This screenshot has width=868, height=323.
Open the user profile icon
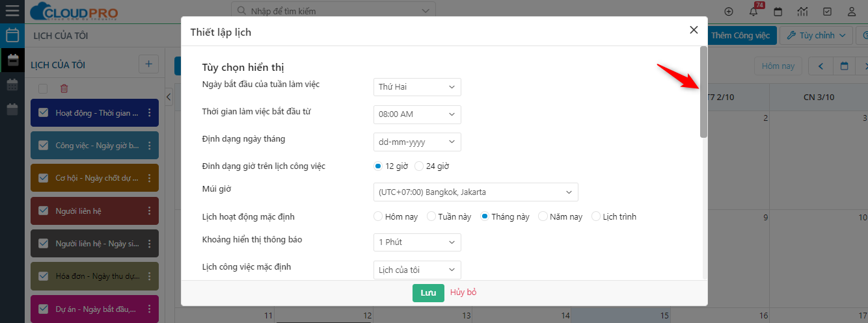click(x=851, y=12)
